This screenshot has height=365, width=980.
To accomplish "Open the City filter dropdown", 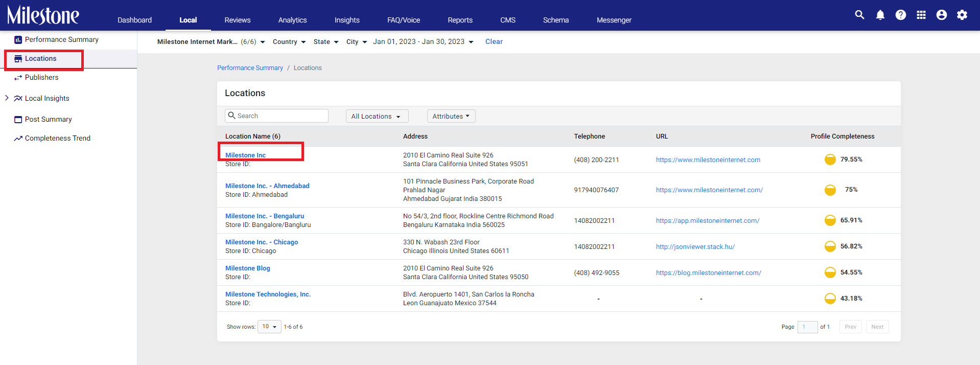I will 357,42.
